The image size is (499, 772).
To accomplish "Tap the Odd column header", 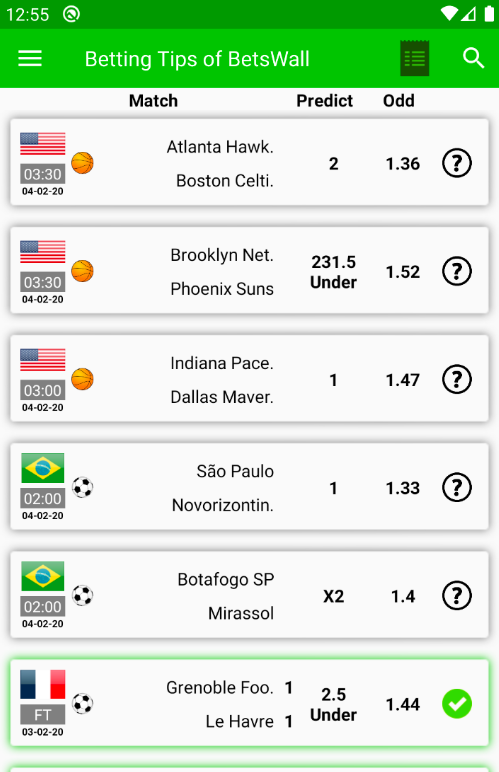I will tap(399, 101).
